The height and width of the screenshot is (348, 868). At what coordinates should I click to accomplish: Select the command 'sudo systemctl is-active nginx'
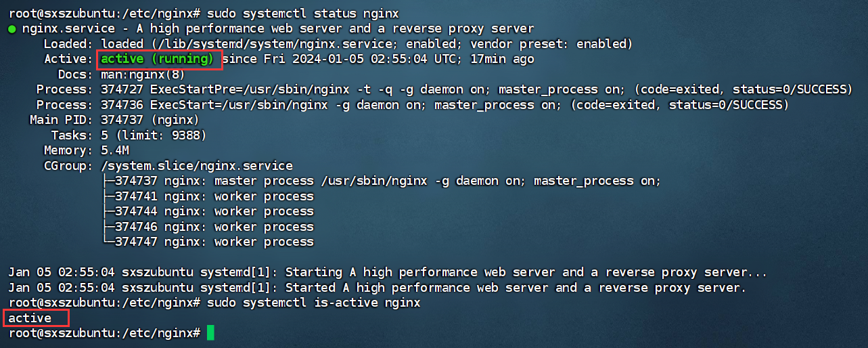pyautogui.click(x=314, y=303)
